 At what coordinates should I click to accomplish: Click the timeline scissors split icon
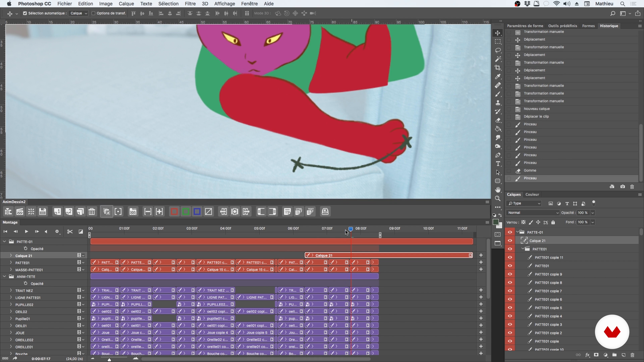point(70,232)
